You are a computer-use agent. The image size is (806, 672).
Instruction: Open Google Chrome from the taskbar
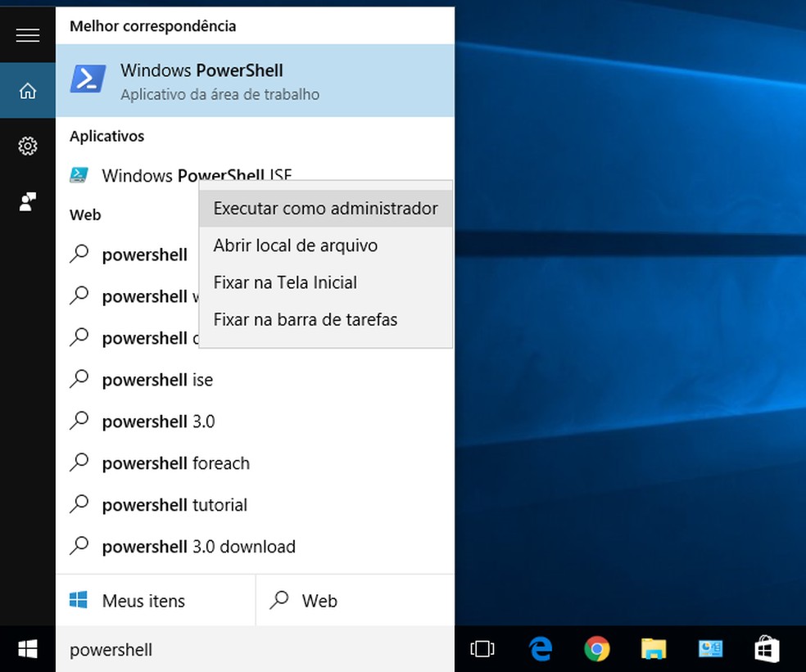click(x=596, y=648)
